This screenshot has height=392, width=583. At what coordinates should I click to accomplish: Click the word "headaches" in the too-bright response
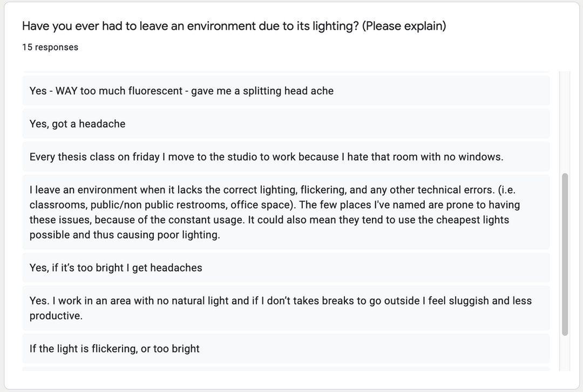[176, 268]
